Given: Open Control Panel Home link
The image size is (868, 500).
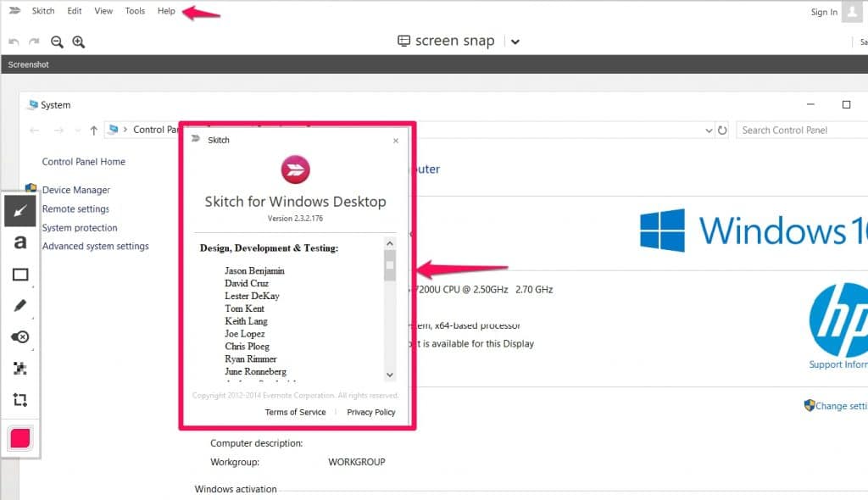Looking at the screenshot, I should 84,162.
